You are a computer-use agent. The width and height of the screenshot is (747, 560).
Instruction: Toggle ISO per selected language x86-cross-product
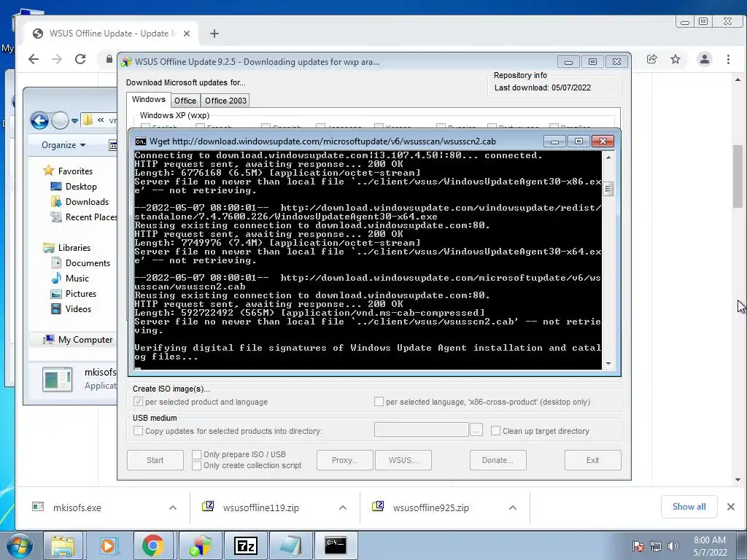[379, 402]
